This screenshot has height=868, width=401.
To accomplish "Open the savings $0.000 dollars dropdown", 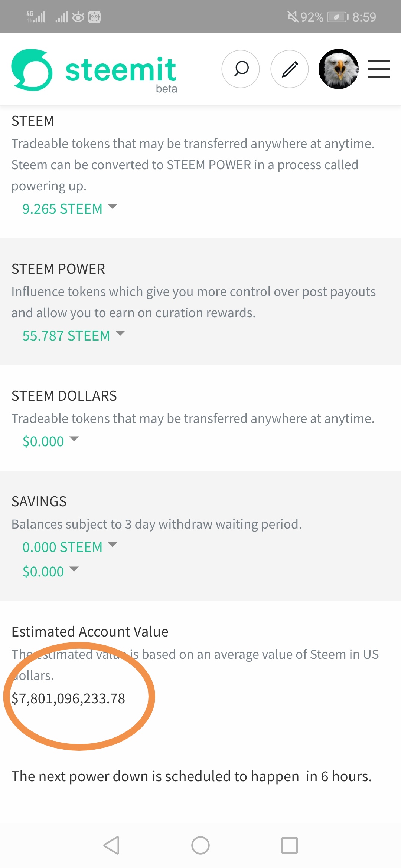I will pos(50,572).
